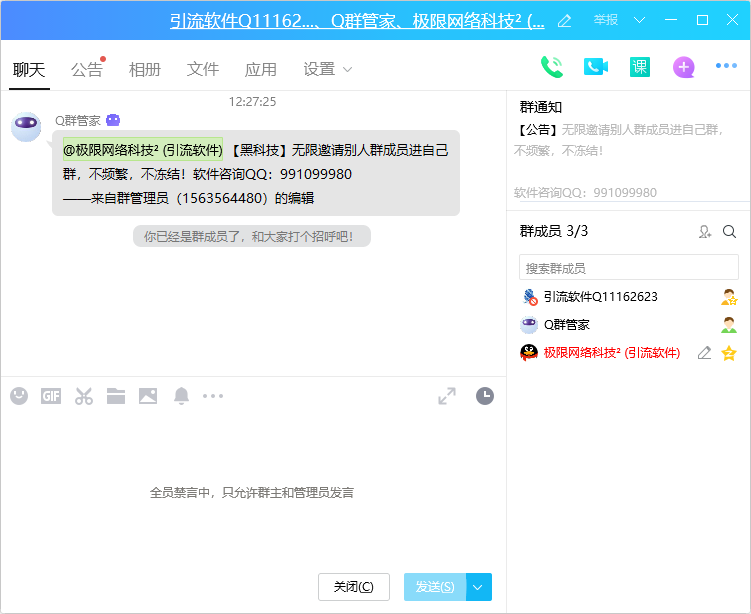
Task: Click the Q群管家 avatar in chat
Action: point(26,127)
